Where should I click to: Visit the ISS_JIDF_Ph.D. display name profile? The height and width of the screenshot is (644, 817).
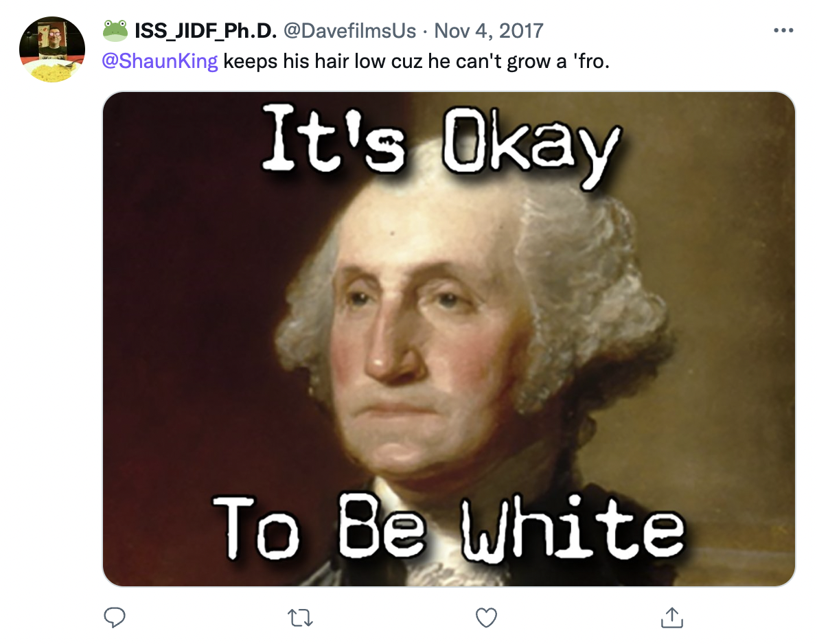pos(205,32)
